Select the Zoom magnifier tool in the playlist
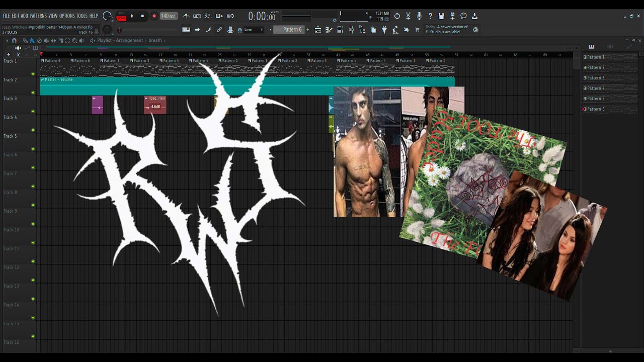644x362 pixels. (74, 40)
